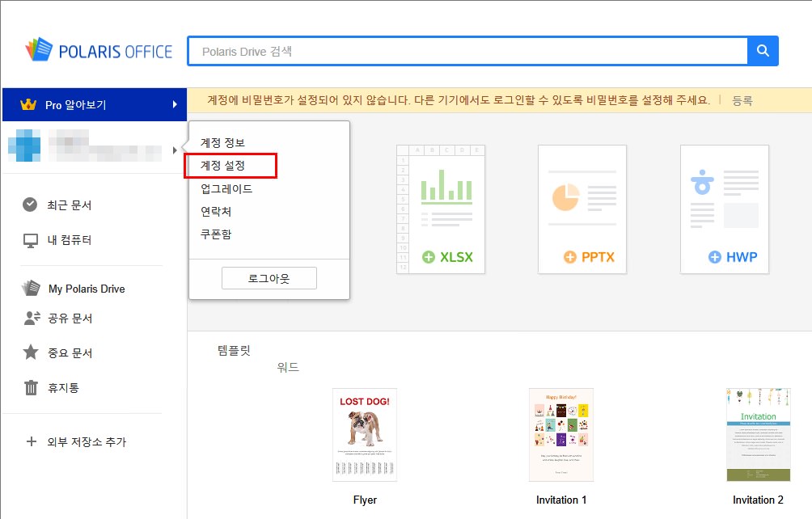Click the recent documents checkmark icon
812x519 pixels.
click(x=30, y=205)
